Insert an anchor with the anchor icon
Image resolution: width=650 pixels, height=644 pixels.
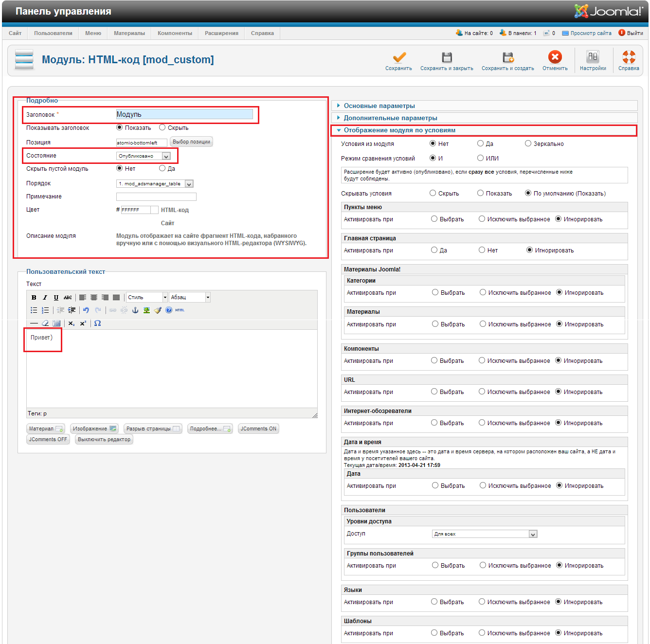pyautogui.click(x=135, y=310)
